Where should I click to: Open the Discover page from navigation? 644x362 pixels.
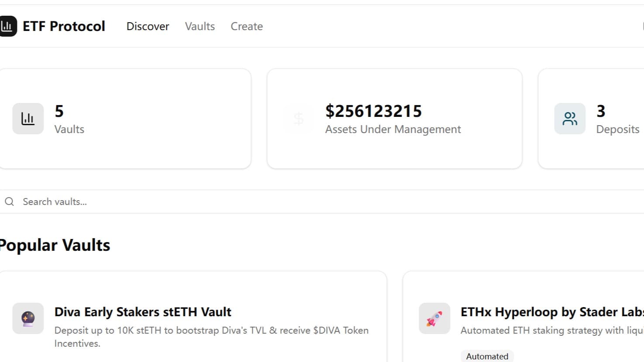(x=148, y=26)
